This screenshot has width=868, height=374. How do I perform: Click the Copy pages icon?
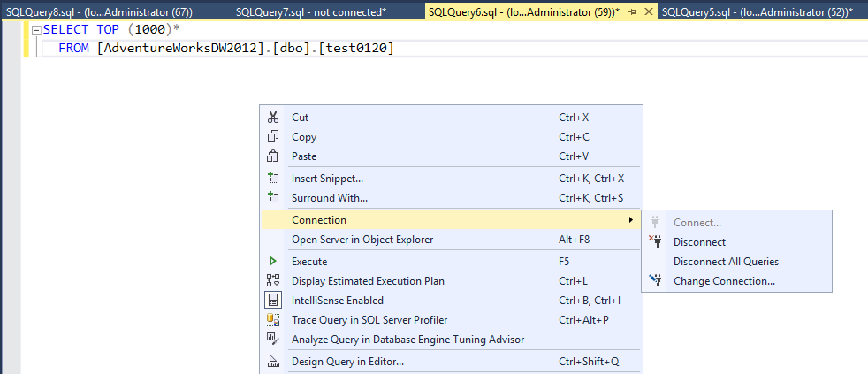click(272, 137)
